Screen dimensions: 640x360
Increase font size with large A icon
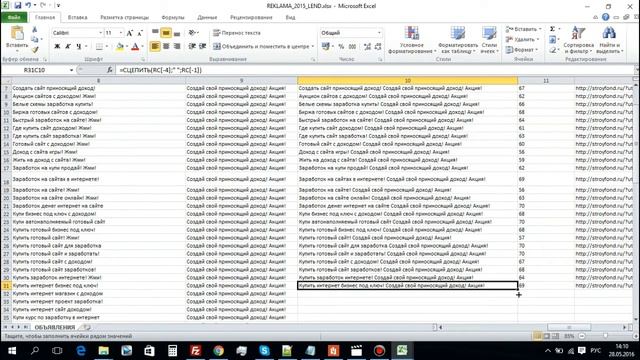pos(130,33)
